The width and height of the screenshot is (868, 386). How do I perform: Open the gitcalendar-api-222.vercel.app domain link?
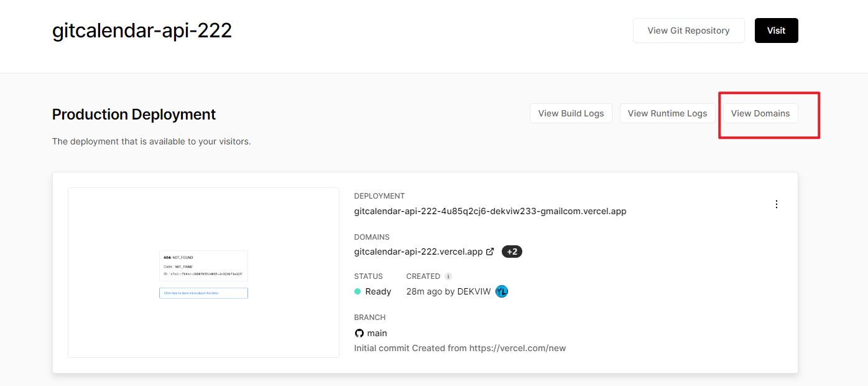[x=418, y=252]
